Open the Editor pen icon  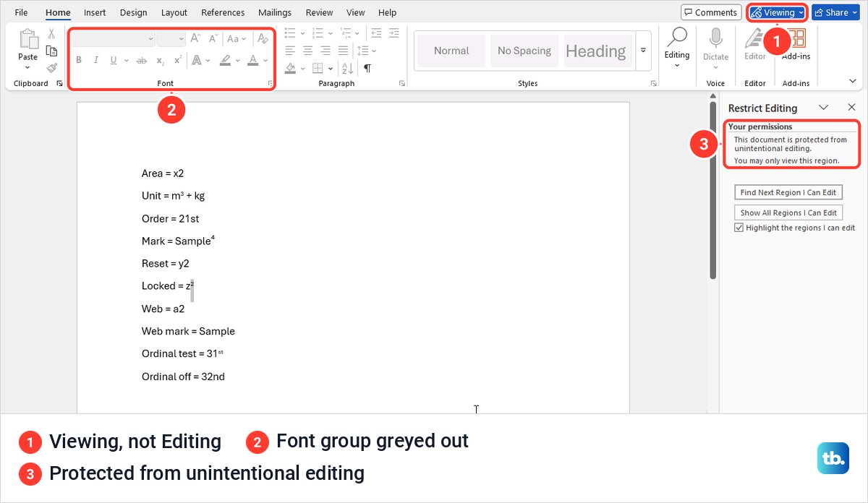754,38
